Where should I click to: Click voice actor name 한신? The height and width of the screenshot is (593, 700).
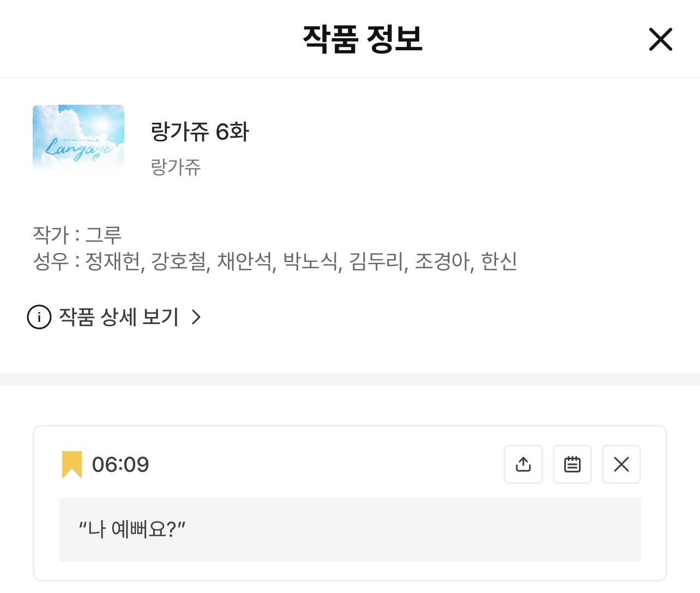[x=499, y=261]
